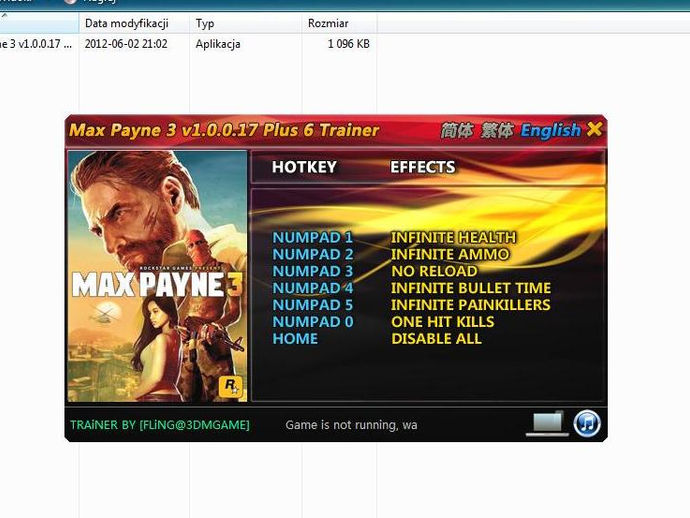
Task: Click the NUMPAD 3 hotkey label
Action: 312,271
